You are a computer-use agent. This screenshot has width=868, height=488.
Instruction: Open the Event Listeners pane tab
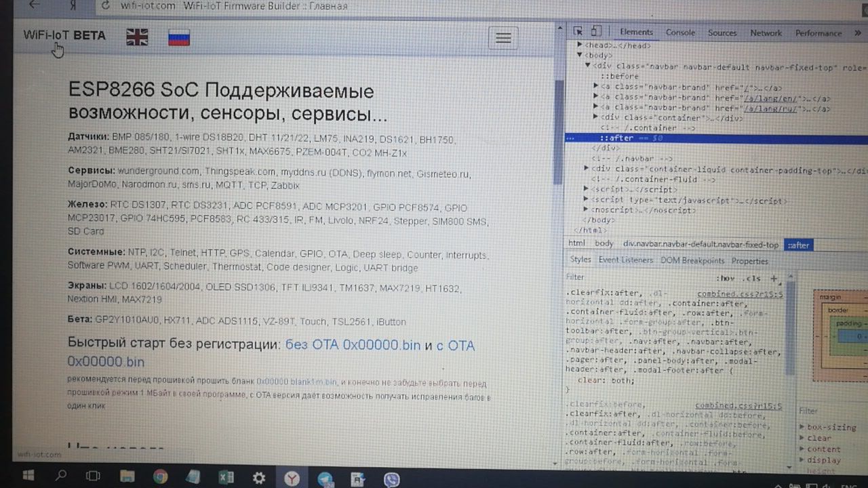click(x=626, y=260)
